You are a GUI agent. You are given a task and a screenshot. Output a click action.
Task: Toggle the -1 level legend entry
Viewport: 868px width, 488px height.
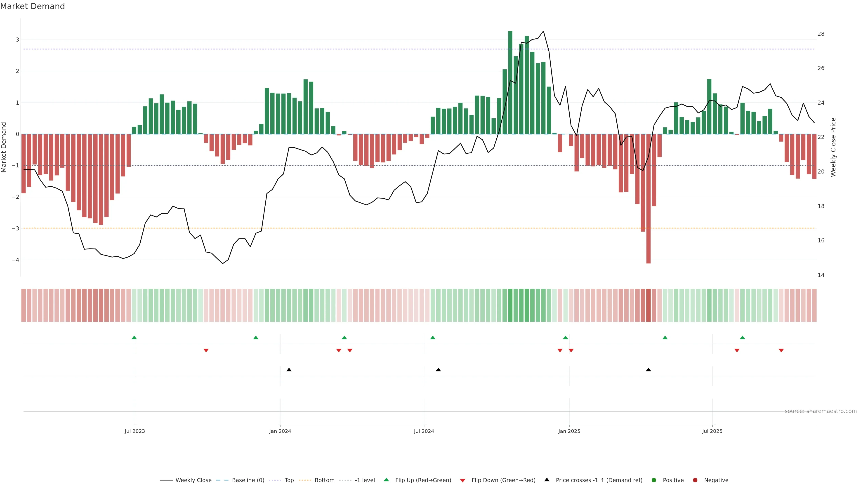(365, 480)
